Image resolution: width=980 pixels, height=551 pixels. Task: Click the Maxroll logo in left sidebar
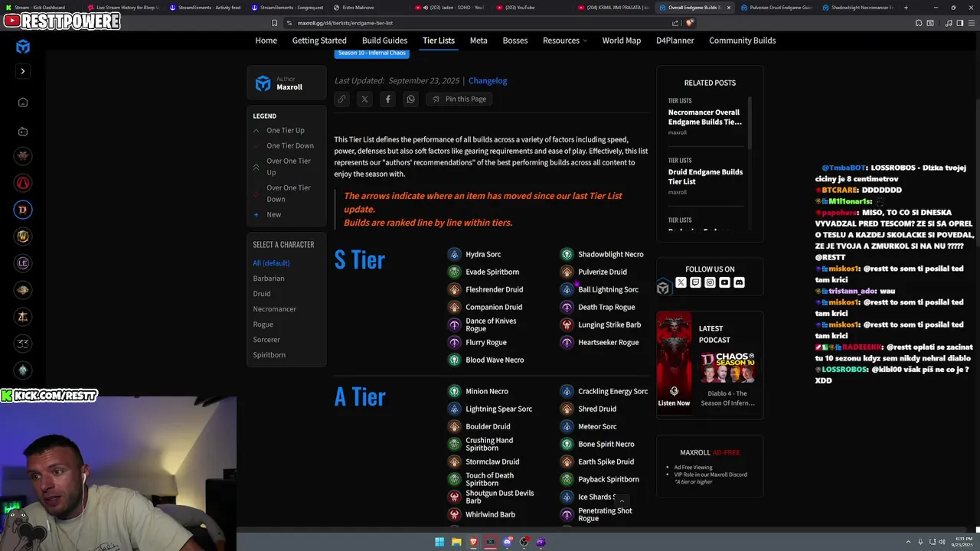click(23, 47)
